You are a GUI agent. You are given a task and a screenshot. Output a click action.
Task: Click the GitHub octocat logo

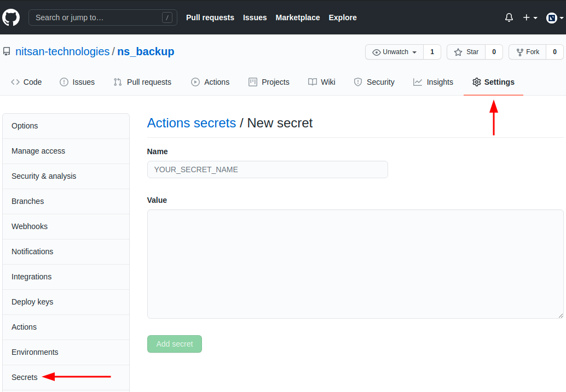(11, 17)
